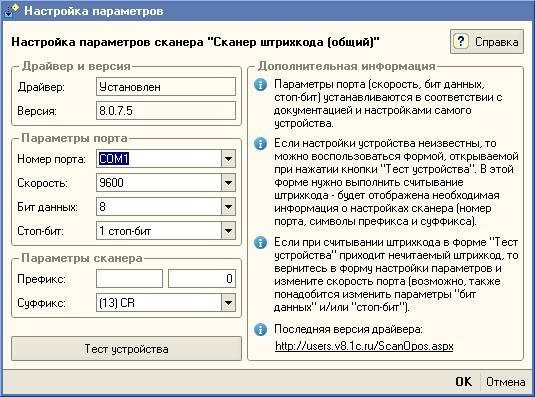Click the Параметры сканера group heading

tap(82, 258)
